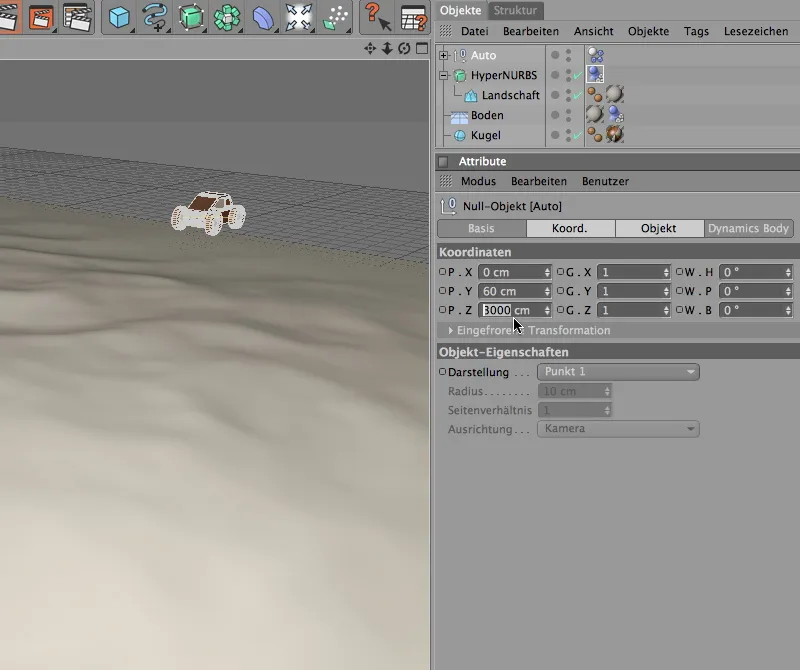Open the Darstellung dropdown showing Punkt 1
This screenshot has height=670, width=800.
pos(618,372)
